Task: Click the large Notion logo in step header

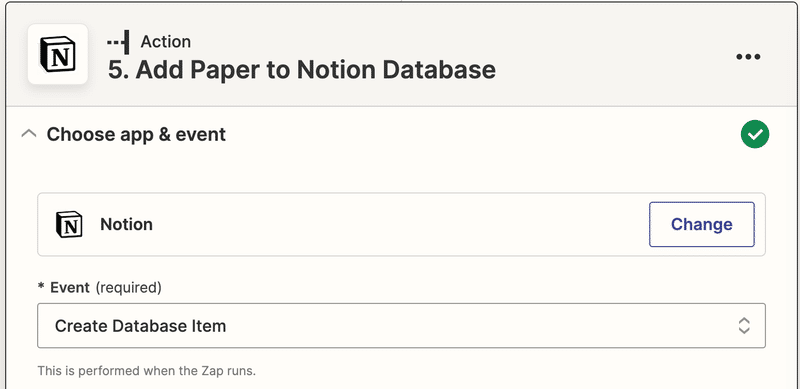Action: [58, 54]
